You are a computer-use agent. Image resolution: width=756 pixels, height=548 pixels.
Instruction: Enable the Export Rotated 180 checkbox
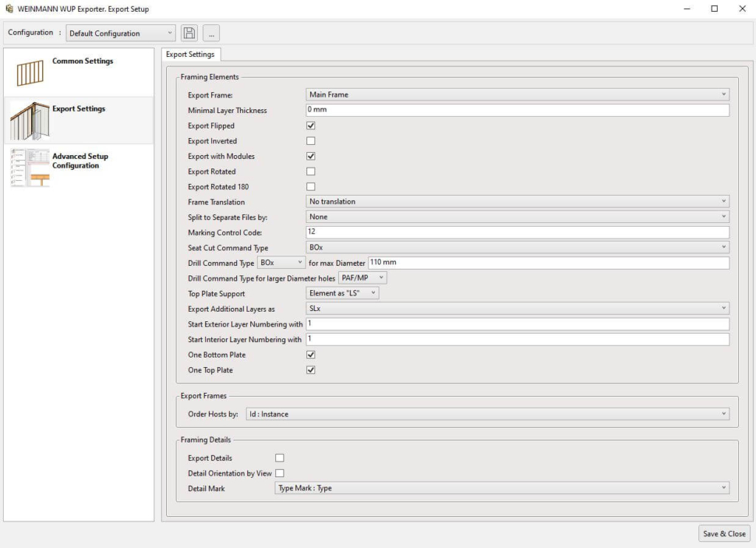tap(311, 187)
